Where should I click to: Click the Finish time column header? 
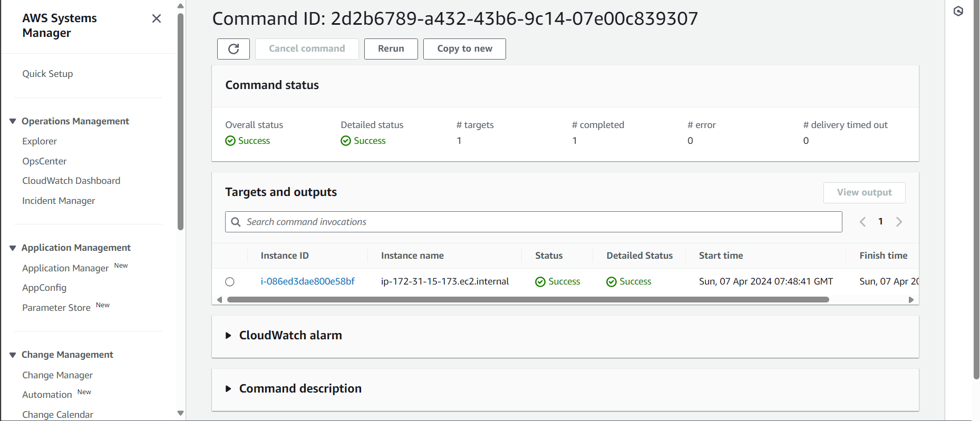[x=883, y=256]
